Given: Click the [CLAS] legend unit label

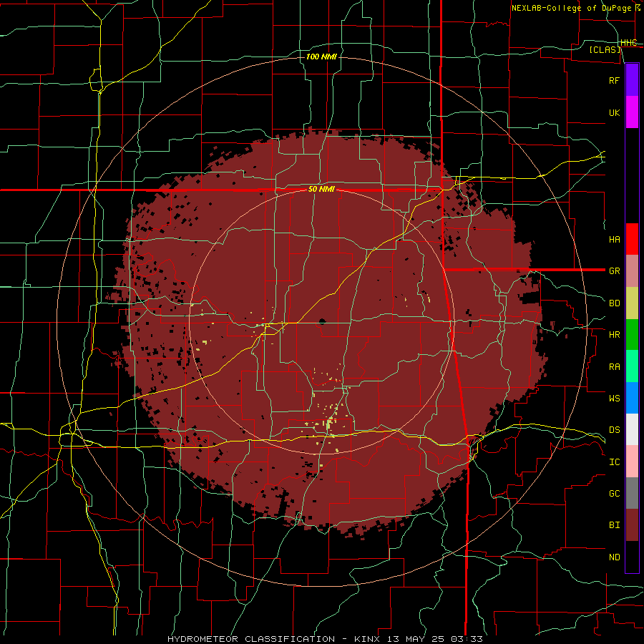Looking at the screenshot, I should (605, 49).
